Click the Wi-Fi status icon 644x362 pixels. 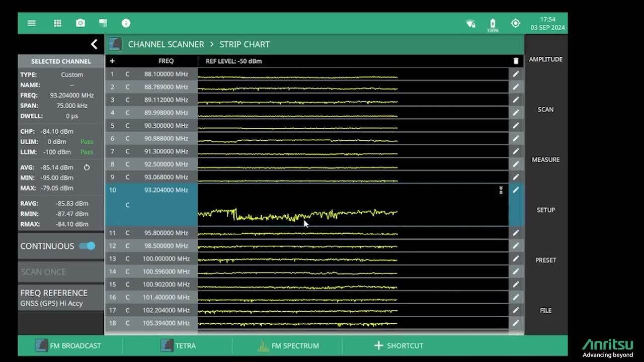pyautogui.click(x=470, y=23)
